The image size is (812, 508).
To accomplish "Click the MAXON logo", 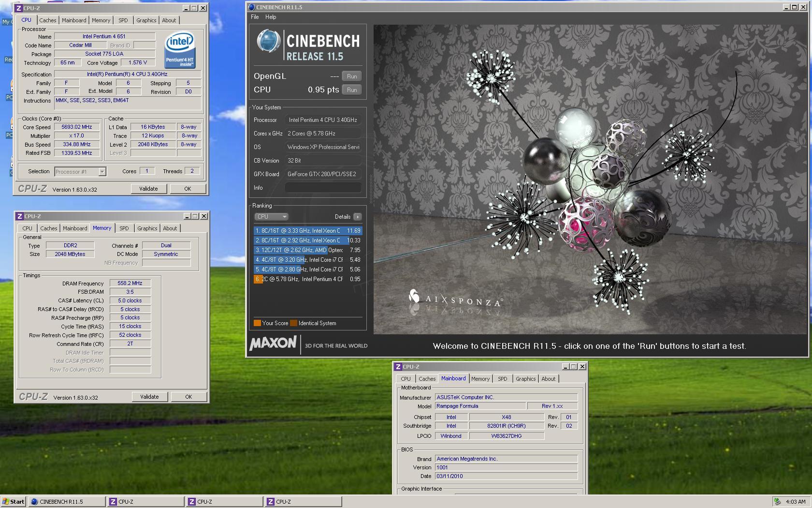I will pos(273,344).
